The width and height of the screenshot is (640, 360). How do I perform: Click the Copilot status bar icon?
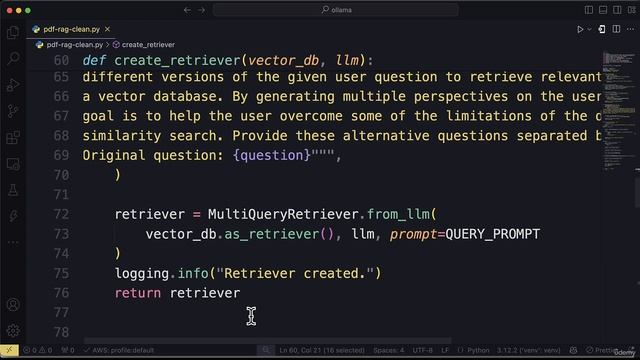[573, 350]
